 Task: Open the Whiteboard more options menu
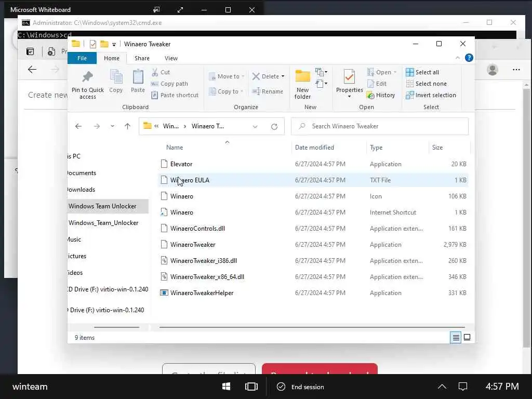[x=516, y=70]
